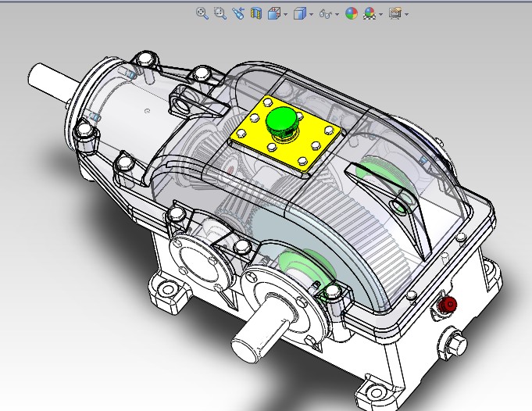532x411 pixels.
Task: Click the View Orientation cube icon
Action: (x=273, y=13)
